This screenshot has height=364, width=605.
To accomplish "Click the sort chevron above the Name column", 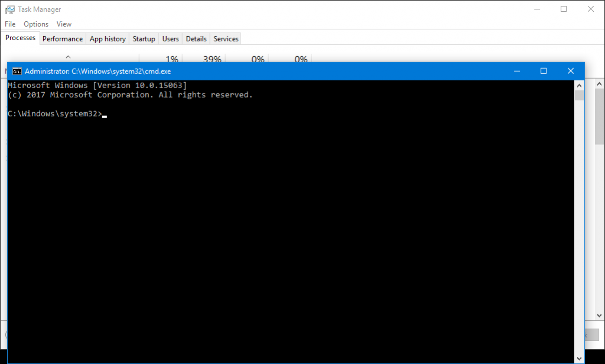I will pyautogui.click(x=69, y=58).
